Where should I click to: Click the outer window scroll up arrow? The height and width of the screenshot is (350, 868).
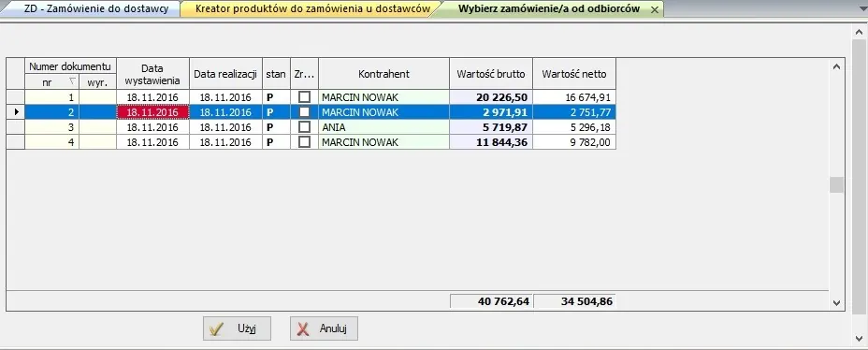(861, 33)
